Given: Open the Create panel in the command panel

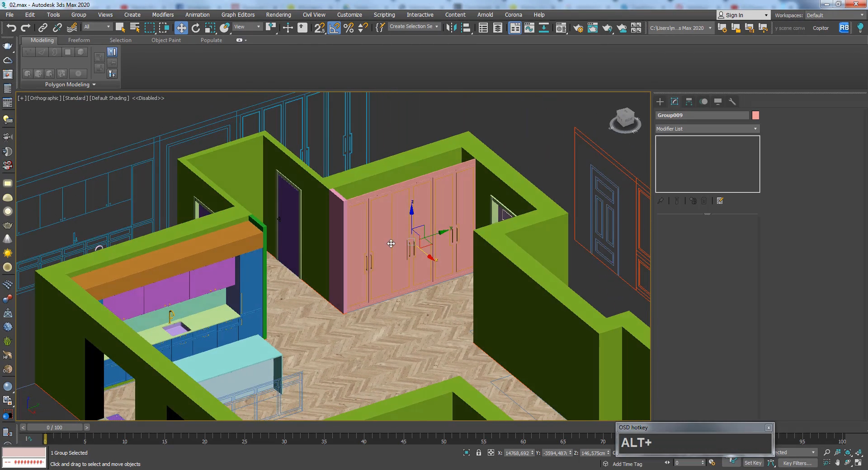Looking at the screenshot, I should click(660, 102).
